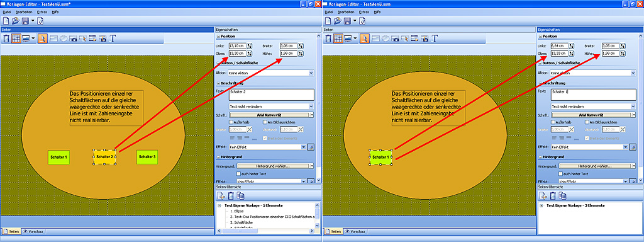
Task: Select camera image tool in left window
Action: point(73,38)
